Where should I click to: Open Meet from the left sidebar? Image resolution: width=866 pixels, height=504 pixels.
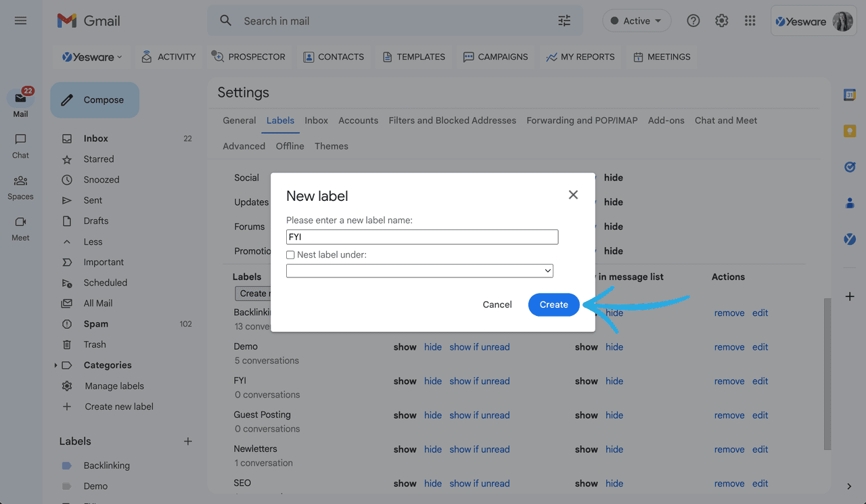(x=20, y=226)
